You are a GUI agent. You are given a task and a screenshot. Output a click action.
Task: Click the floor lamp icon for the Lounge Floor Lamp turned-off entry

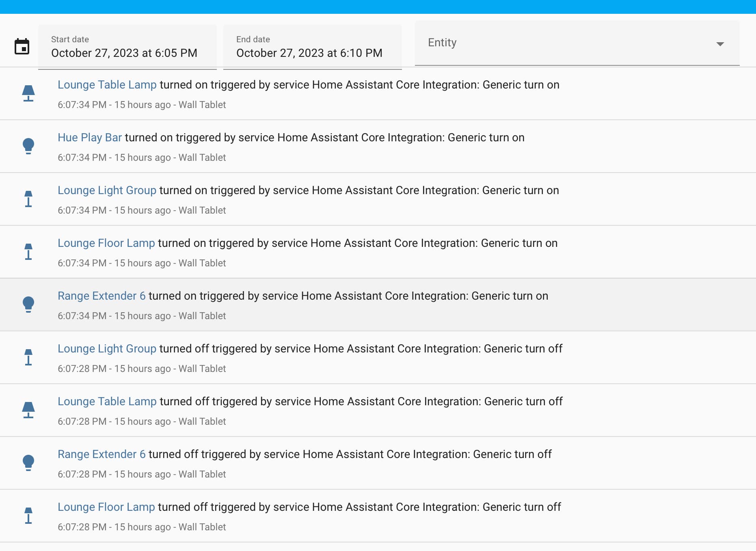(x=28, y=516)
